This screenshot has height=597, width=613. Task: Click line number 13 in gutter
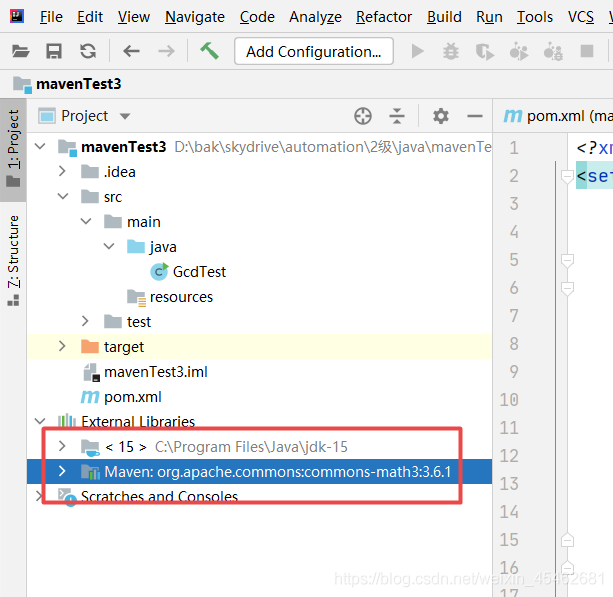tap(509, 484)
